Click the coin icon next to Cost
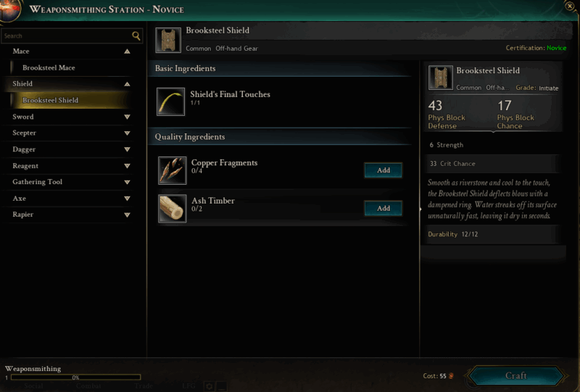 451,376
